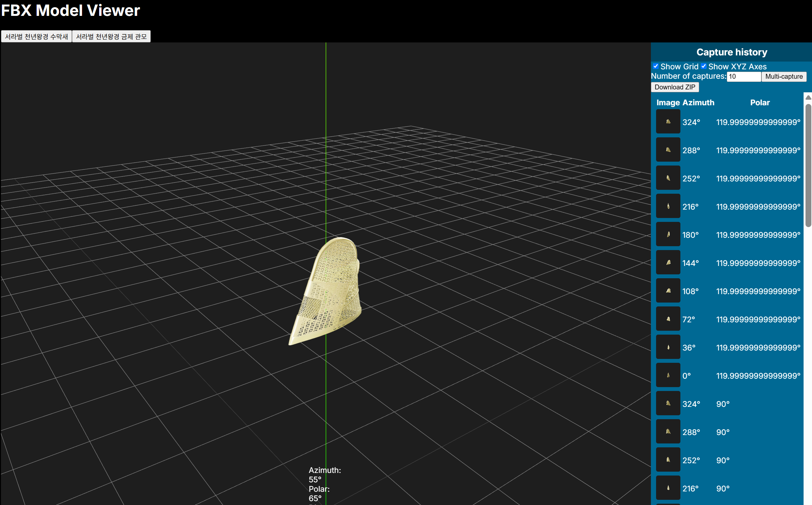Select the 72° azimuth capture thumbnail at polar 119.99°
The height and width of the screenshot is (505, 812).
tap(668, 319)
